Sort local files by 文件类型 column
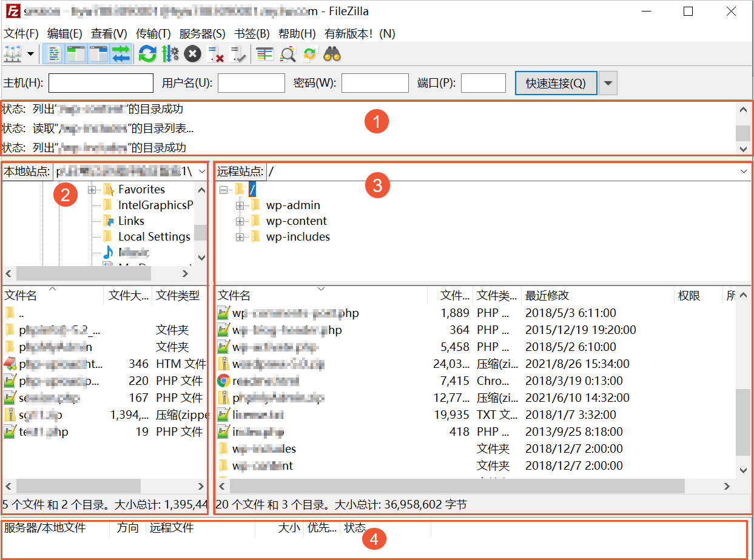The width and height of the screenshot is (754, 560). 180,296
